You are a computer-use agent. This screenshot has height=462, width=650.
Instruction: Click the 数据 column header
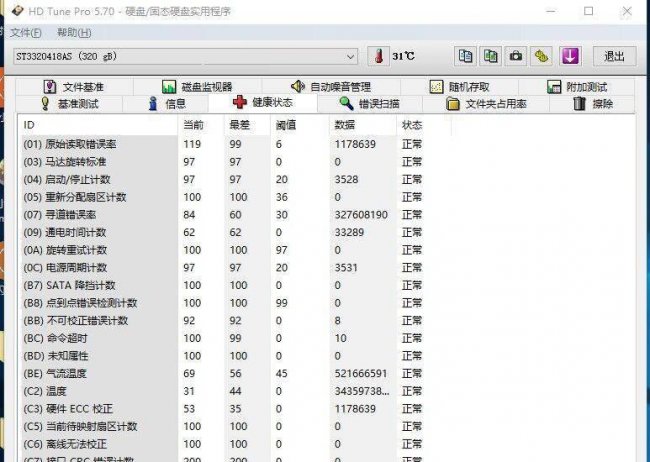363,125
